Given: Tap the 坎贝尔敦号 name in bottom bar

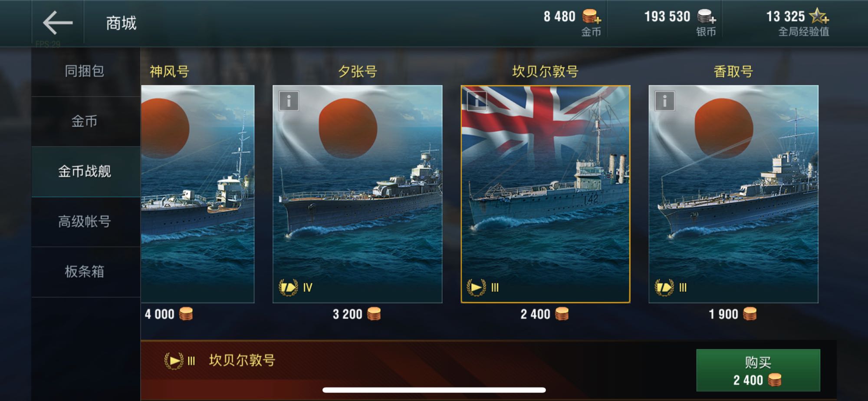Looking at the screenshot, I should [x=242, y=360].
